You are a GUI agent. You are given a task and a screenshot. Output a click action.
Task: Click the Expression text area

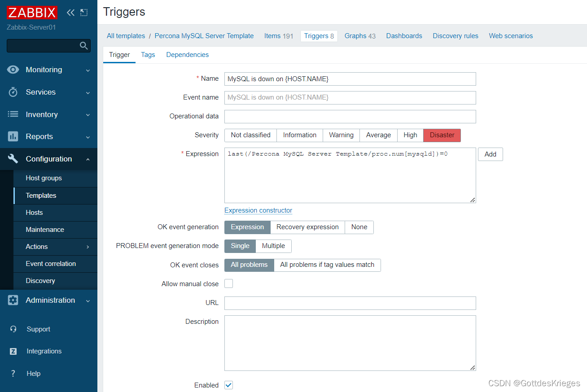coord(350,175)
